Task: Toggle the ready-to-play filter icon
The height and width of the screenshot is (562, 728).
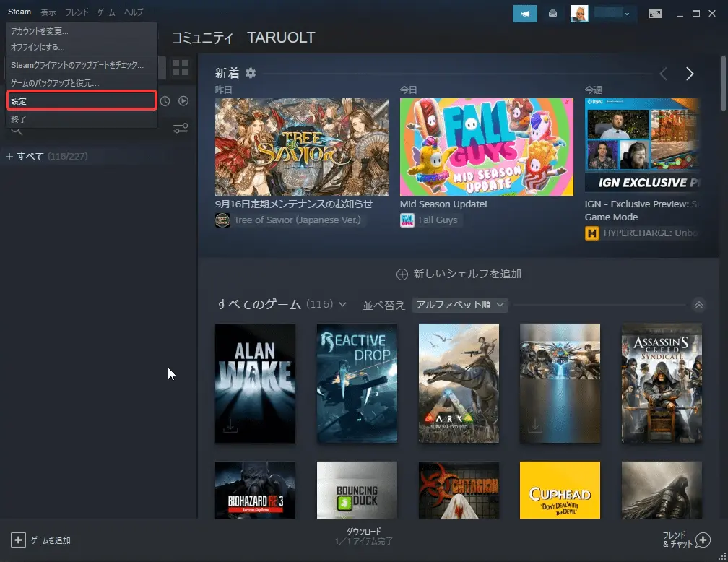Action: (183, 101)
